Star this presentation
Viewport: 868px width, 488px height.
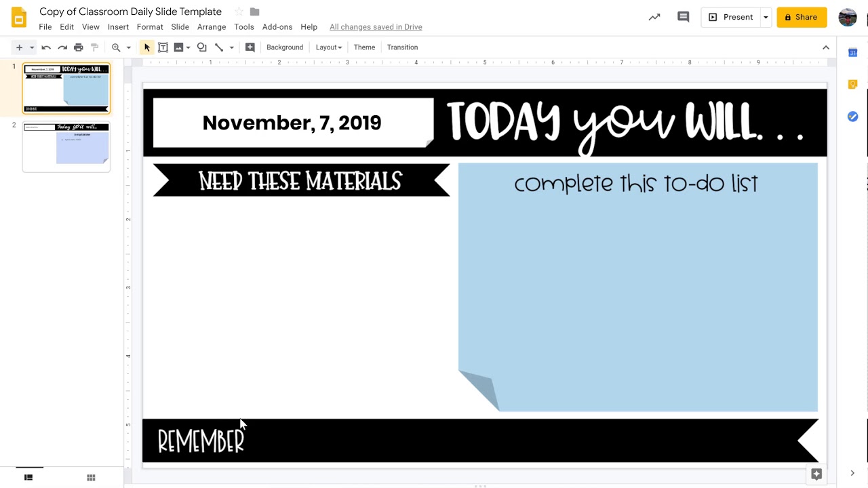tap(239, 12)
